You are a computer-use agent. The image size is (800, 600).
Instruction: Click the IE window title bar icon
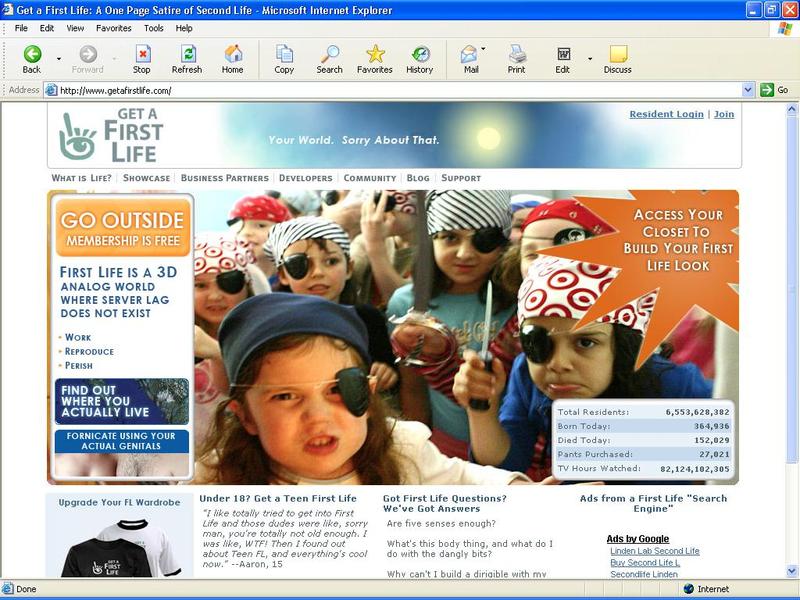pyautogui.click(x=8, y=9)
